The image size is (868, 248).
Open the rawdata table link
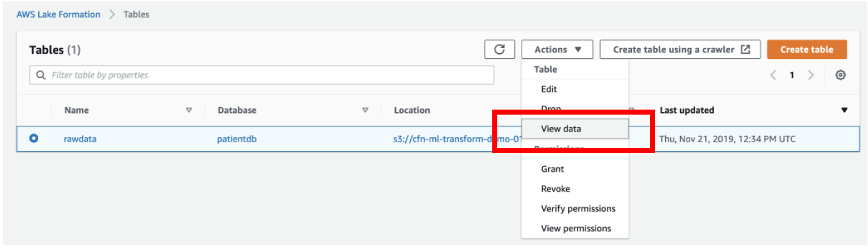[80, 139]
